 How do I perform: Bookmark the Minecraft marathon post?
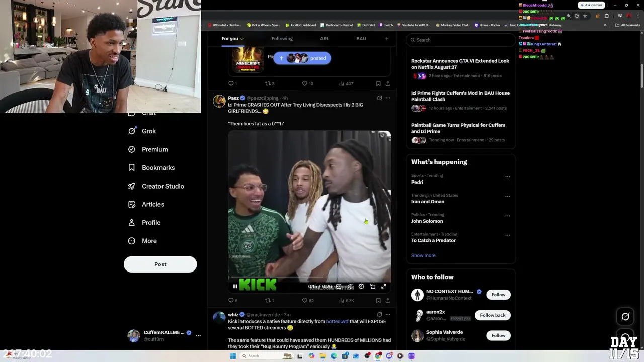378,83
